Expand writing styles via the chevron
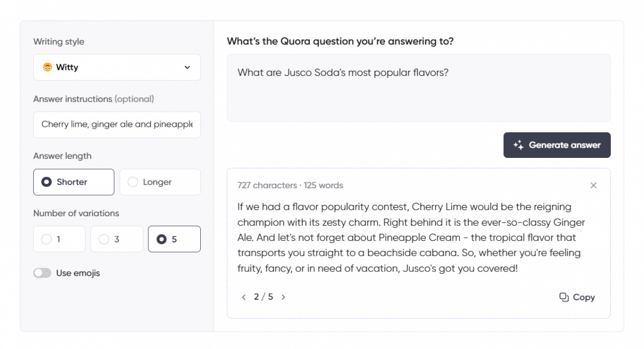 coord(187,67)
